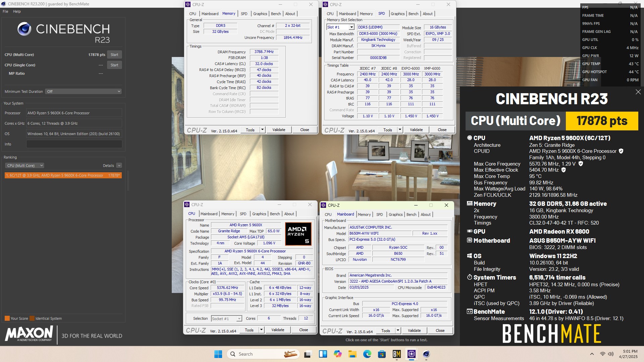The image size is (644, 362).
Task: Open the Bench tab in the CPU-Z Memory window
Action: click(x=276, y=14)
